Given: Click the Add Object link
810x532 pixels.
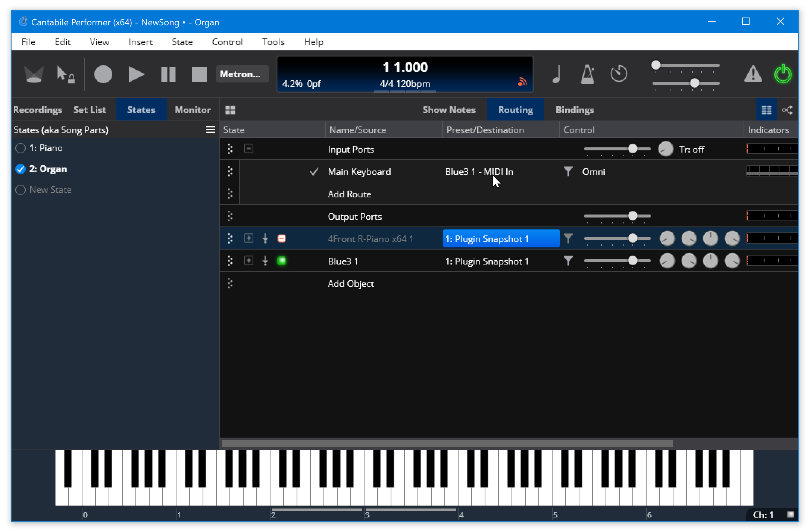Looking at the screenshot, I should (351, 284).
